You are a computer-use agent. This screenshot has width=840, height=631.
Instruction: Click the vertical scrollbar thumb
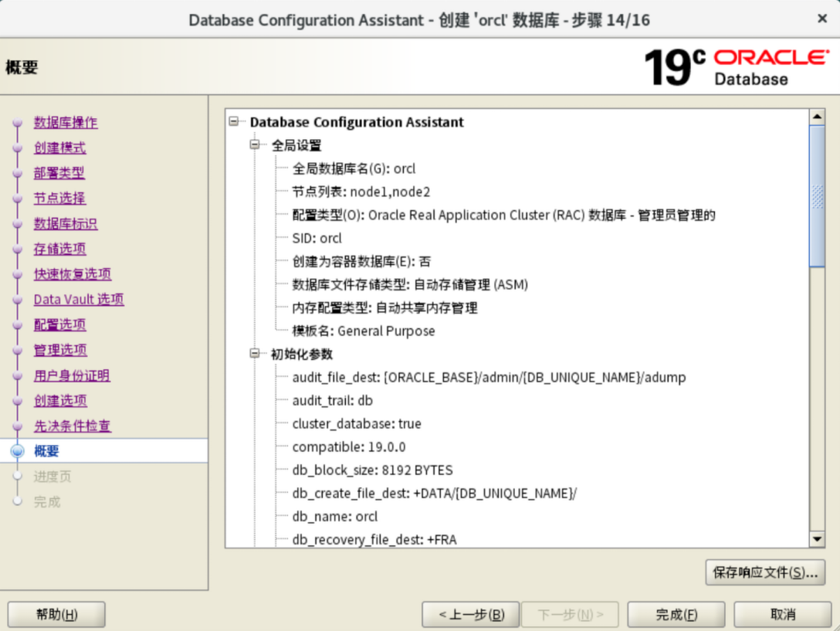coord(817,196)
